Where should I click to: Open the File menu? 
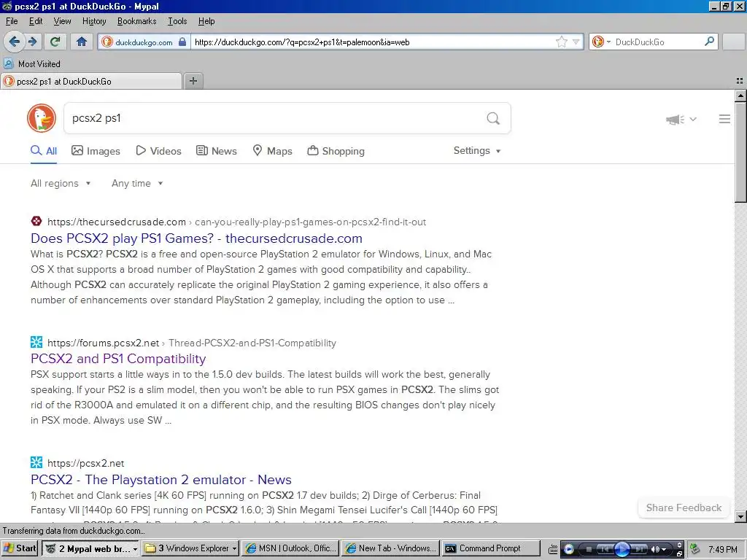click(x=12, y=21)
